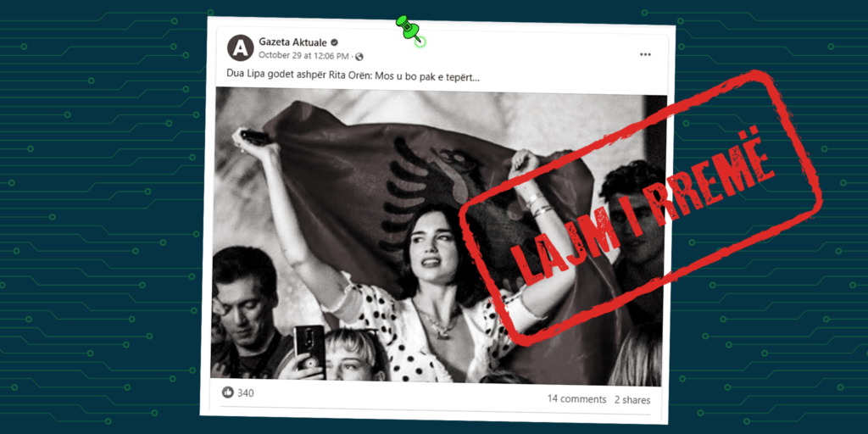
Task: Click the green pushpin icon
Action: click(409, 30)
